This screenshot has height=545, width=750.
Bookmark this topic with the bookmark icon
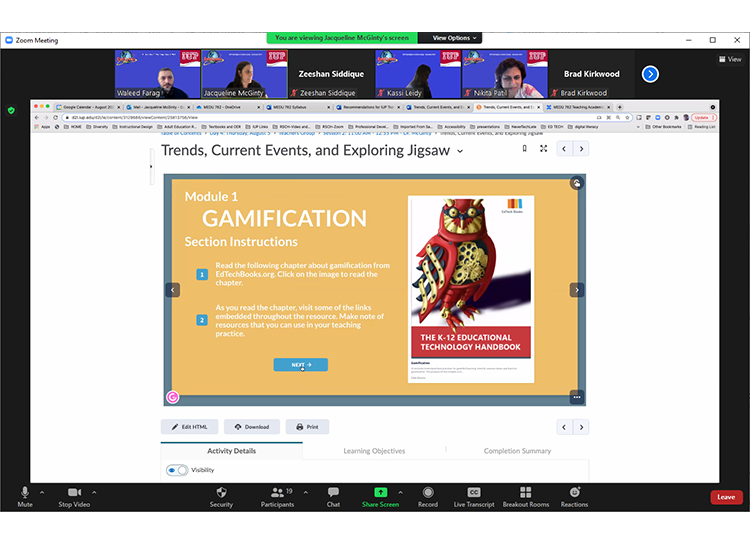(525, 149)
